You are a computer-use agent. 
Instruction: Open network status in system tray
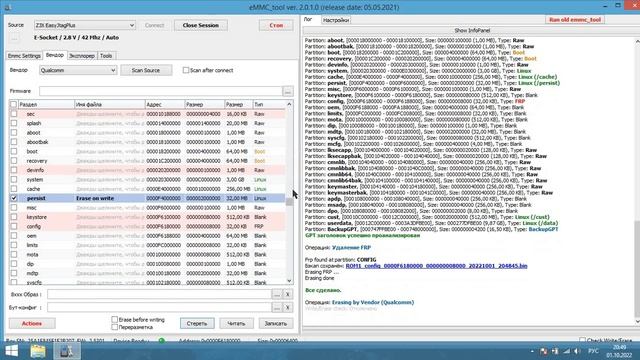point(567,351)
